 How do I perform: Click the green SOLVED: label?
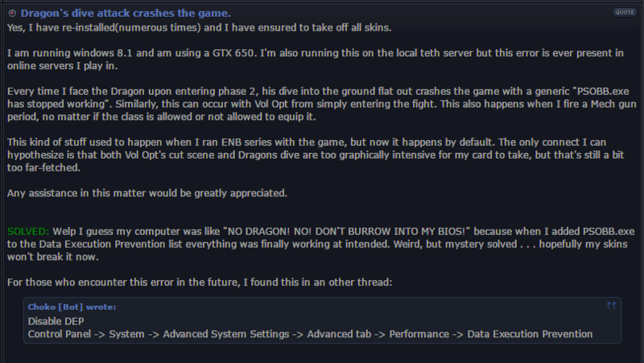pyautogui.click(x=28, y=232)
